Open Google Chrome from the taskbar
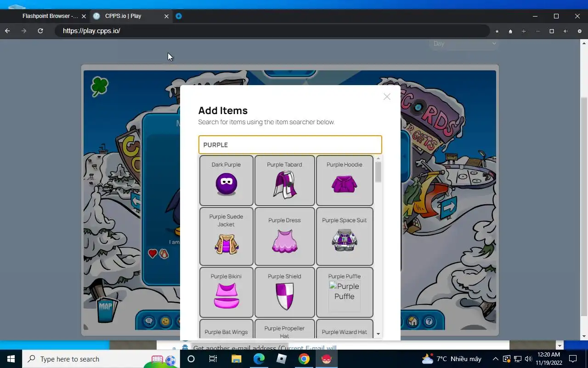Screen dimensions: 588x368 click(304, 359)
